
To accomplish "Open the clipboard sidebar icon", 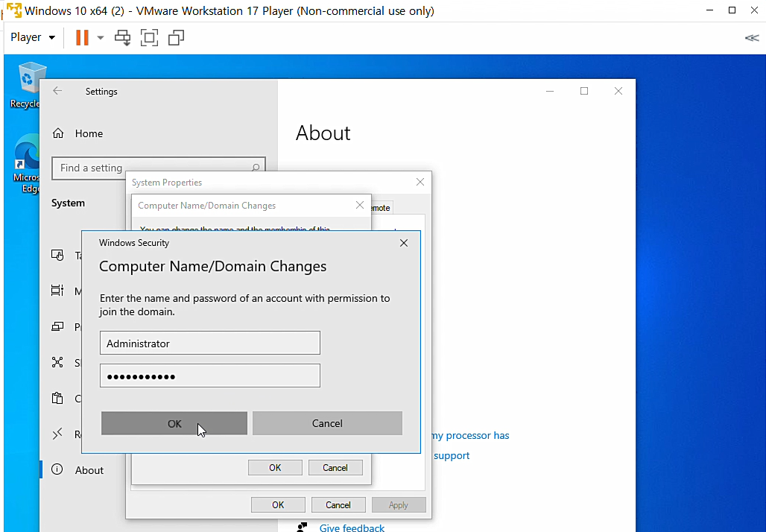I will coord(57,398).
